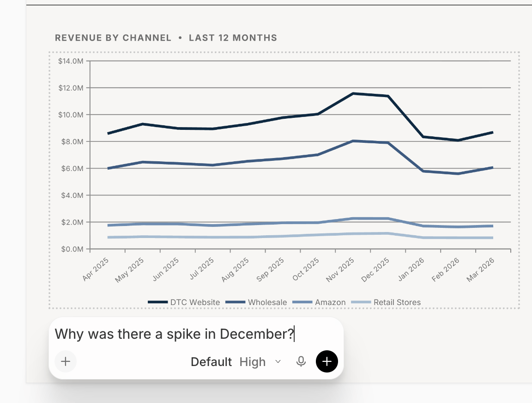This screenshot has width=532, height=403.
Task: Click the 'Mar 2026' axis label
Action: [480, 270]
